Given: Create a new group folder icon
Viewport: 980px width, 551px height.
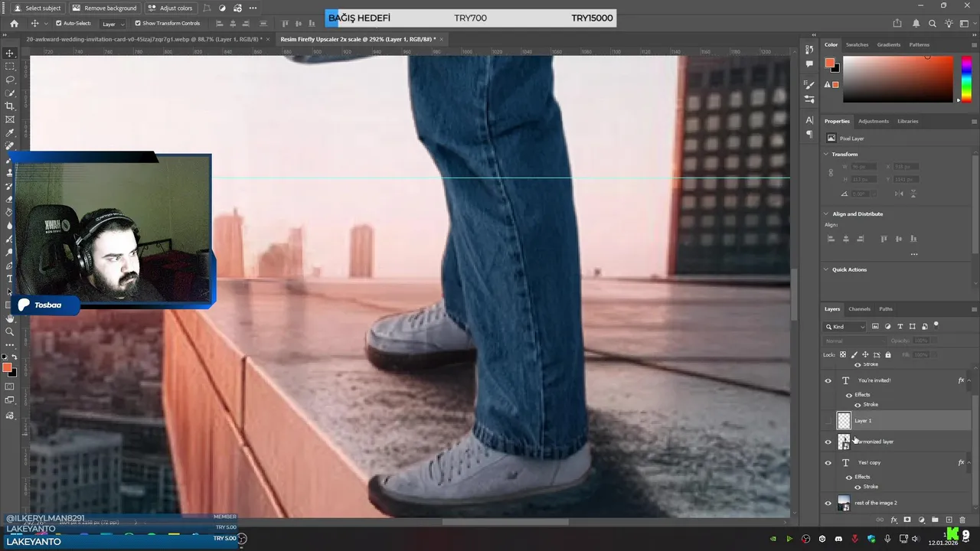Looking at the screenshot, I should (935, 520).
